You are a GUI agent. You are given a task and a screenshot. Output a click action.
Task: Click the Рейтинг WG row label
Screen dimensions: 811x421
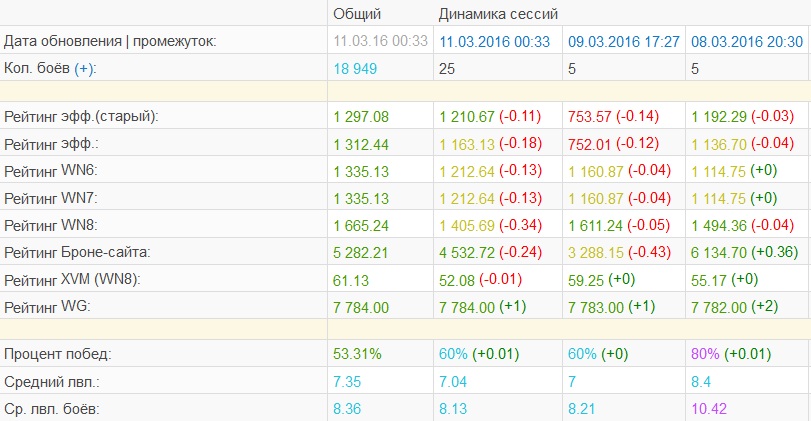coord(47,307)
